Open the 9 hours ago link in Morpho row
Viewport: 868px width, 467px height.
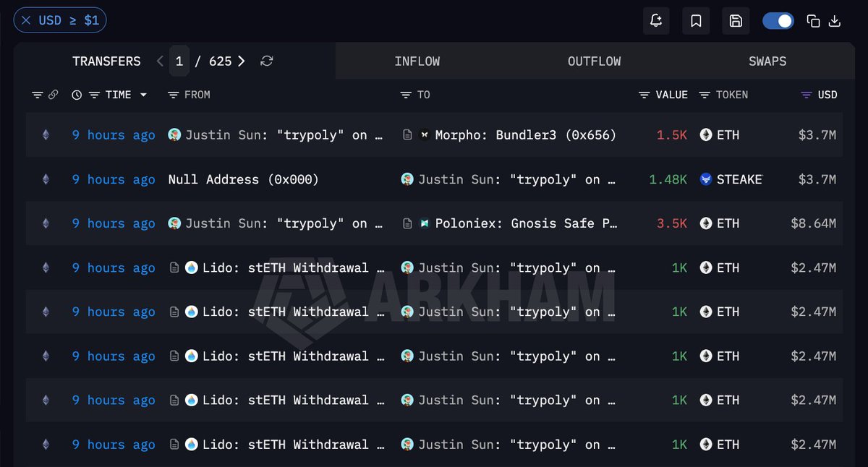(114, 135)
